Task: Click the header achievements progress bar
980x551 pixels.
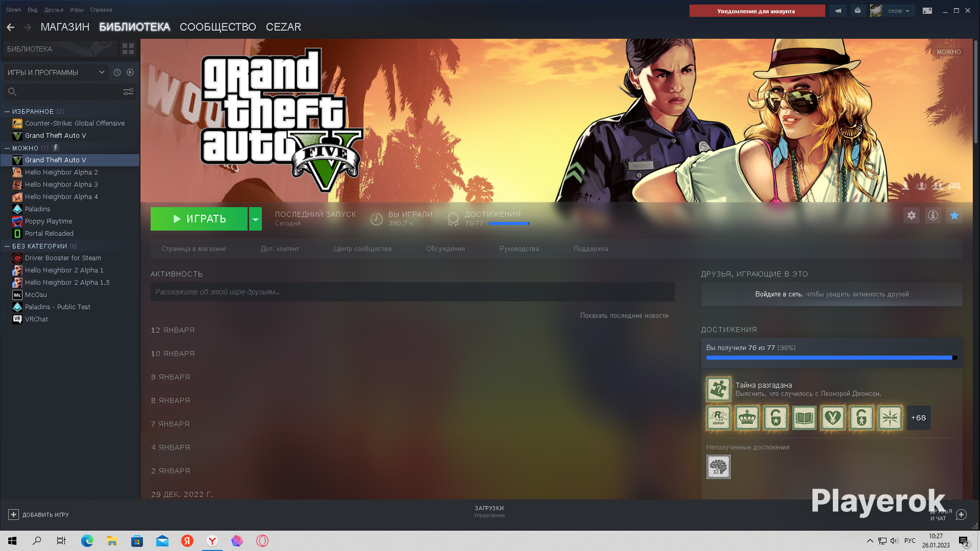Action: tap(509, 224)
